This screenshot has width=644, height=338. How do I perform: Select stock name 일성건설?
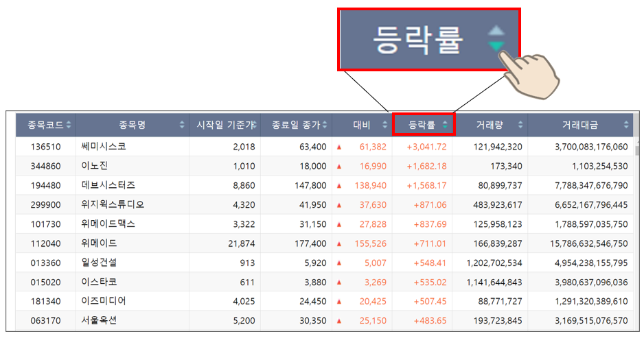[x=99, y=263]
